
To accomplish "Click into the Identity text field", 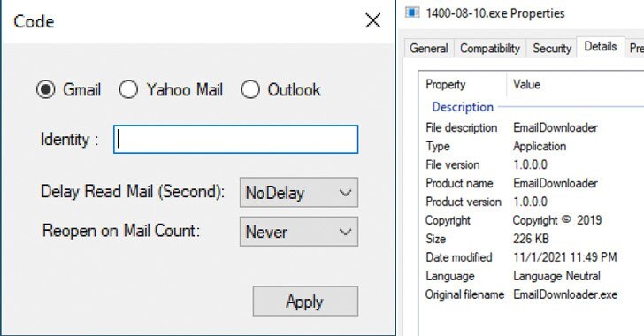I will click(235, 139).
